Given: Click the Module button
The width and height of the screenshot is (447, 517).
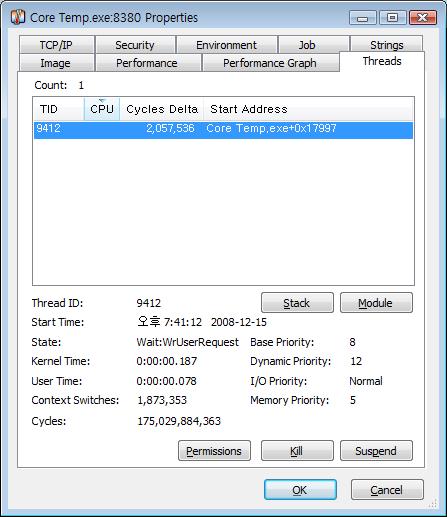Looking at the screenshot, I should coord(376,303).
